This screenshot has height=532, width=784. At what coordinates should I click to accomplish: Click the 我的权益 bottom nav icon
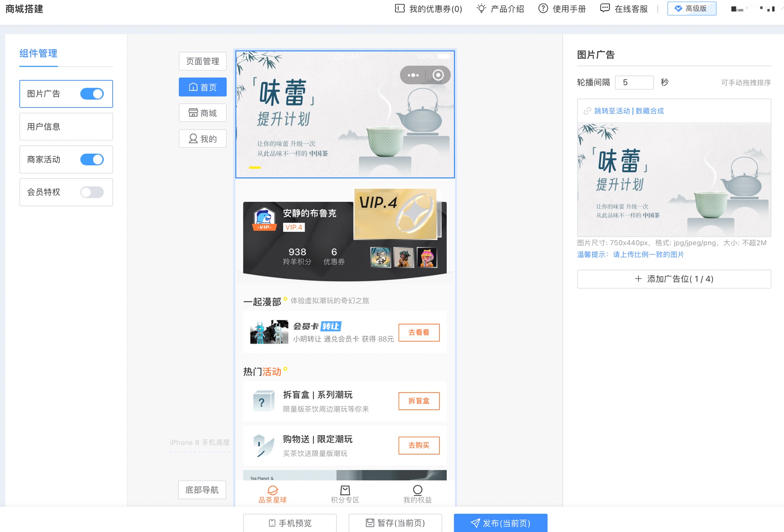point(417,490)
